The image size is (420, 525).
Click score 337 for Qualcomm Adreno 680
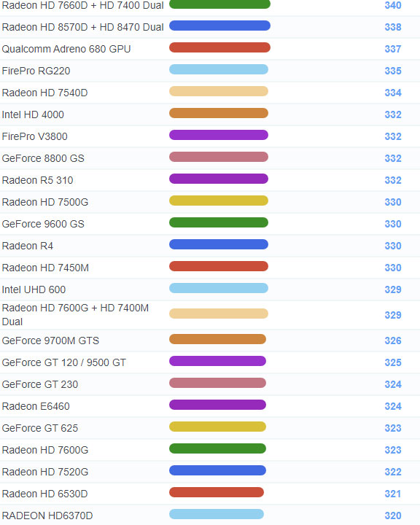393,49
